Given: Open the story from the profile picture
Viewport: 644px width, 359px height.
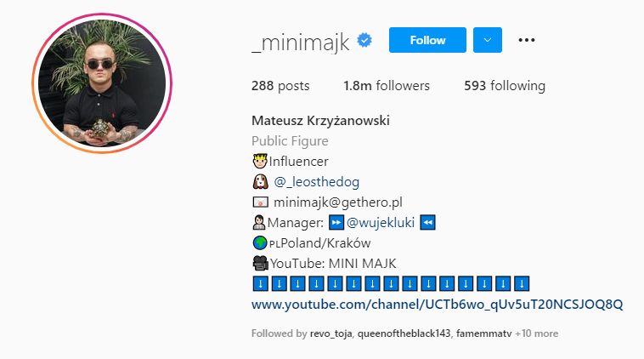Looking at the screenshot, I should coord(102,83).
